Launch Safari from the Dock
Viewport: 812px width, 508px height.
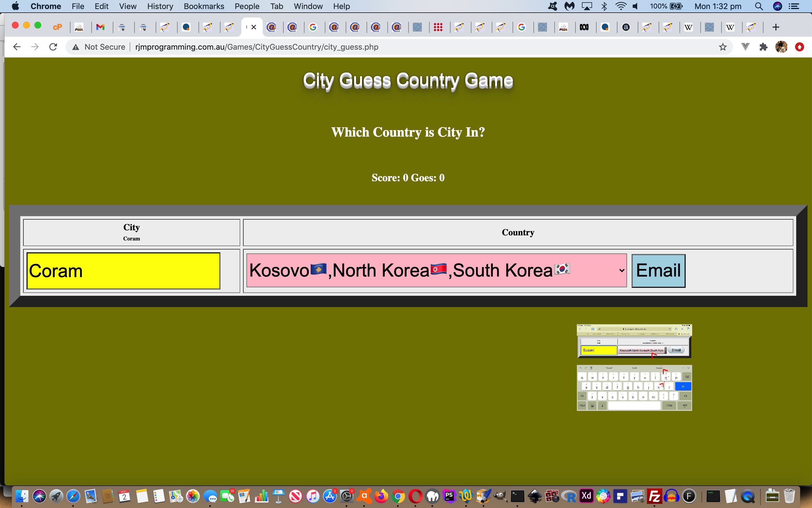[x=74, y=496]
